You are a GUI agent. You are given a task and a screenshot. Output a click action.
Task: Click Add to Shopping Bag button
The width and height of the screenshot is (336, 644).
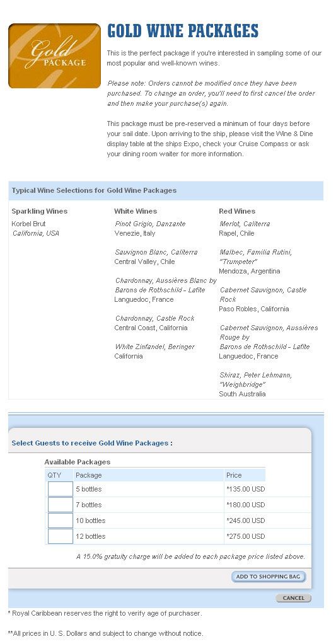click(268, 577)
